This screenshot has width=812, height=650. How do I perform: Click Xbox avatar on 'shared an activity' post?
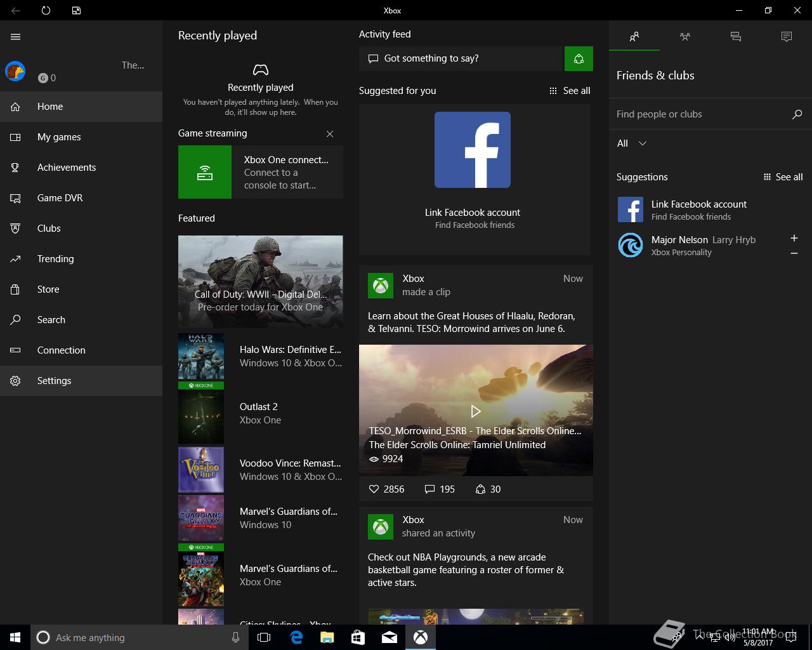(381, 527)
